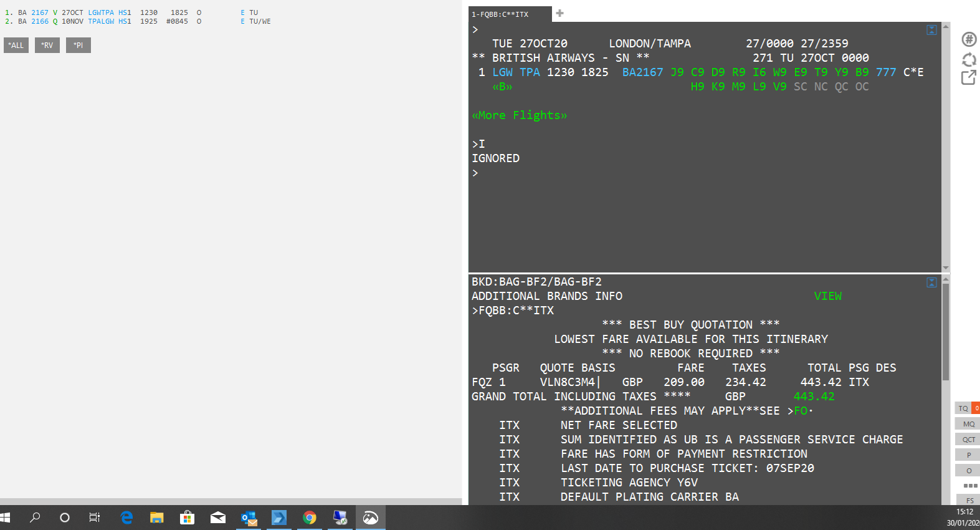
Task: Click the *ALL button
Action: pos(16,45)
